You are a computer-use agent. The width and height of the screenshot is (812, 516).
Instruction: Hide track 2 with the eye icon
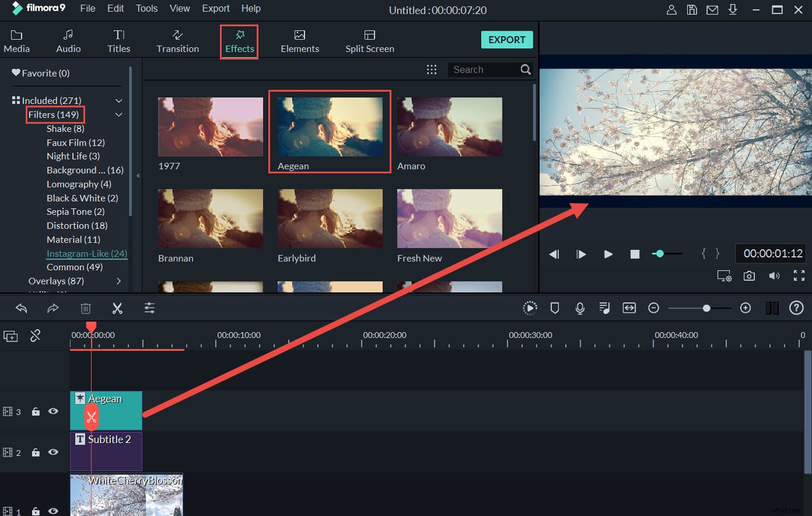coord(53,452)
